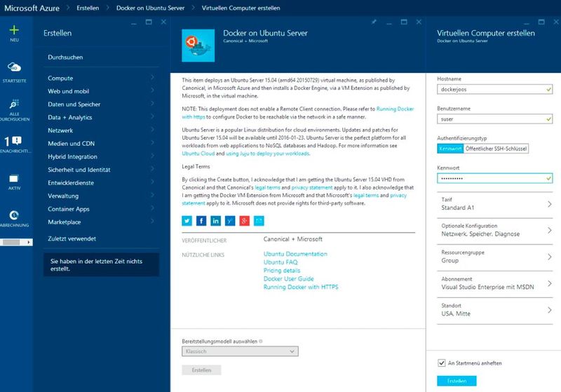This screenshot has height=392, width=561.
Task: Open the Abonnement setting
Action: [x=495, y=283]
